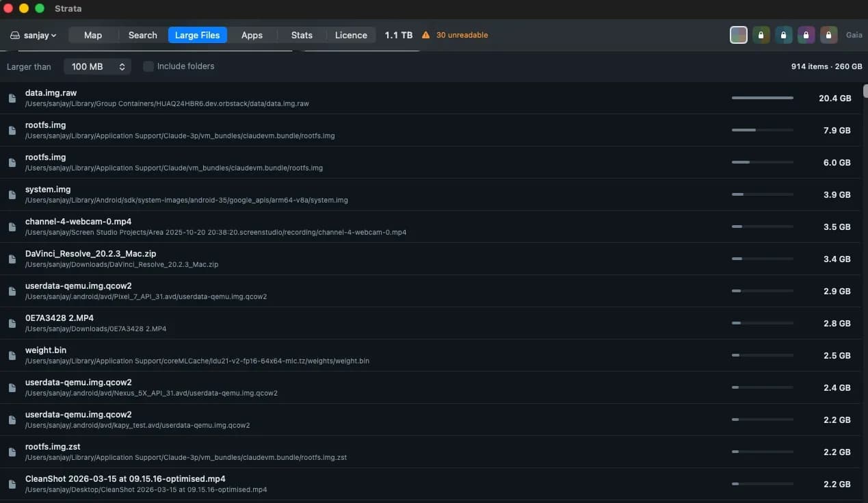The image size is (868, 503).
Task: Open the Licence tab
Action: coord(351,35)
